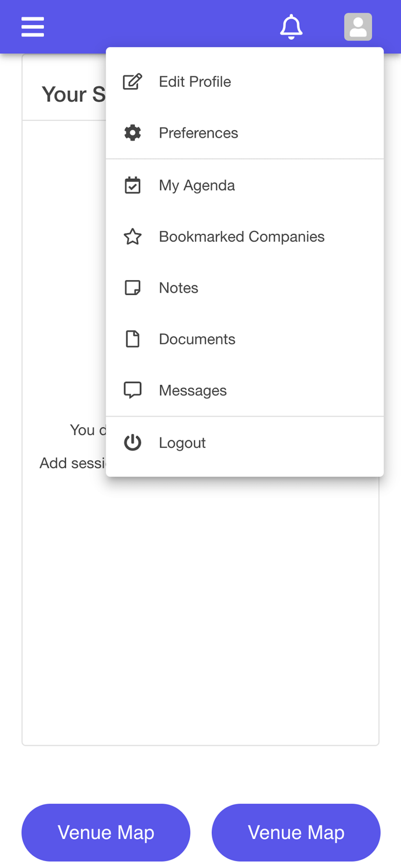Click the Logout power icon
401x868 pixels.
[133, 443]
